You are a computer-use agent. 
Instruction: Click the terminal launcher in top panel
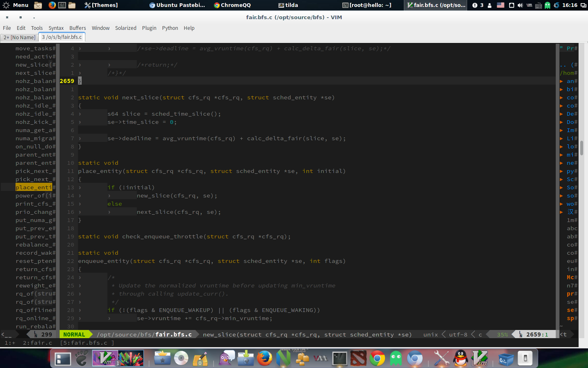62,5
